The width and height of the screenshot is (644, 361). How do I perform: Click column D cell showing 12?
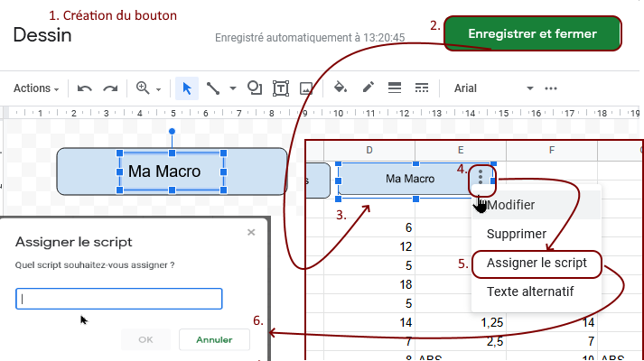coord(369,246)
